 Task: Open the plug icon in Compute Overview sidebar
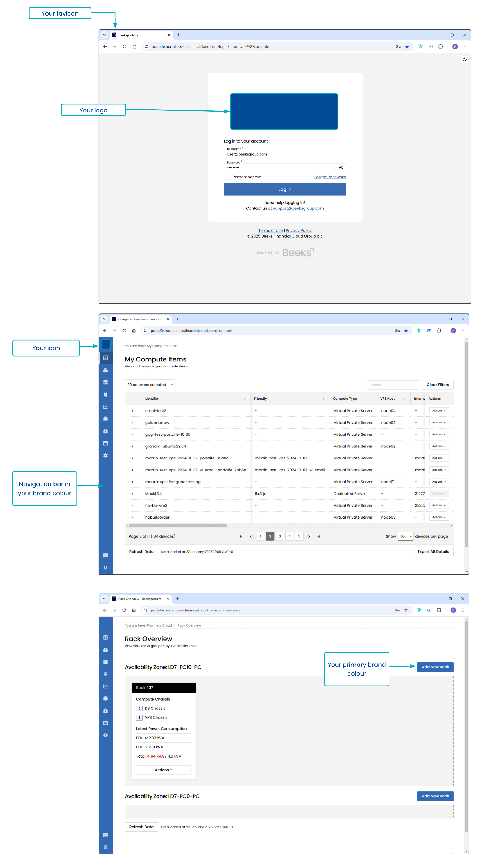(x=106, y=395)
